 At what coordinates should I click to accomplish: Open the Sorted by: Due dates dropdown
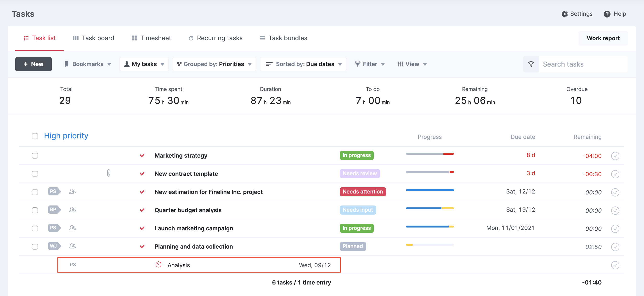point(303,64)
